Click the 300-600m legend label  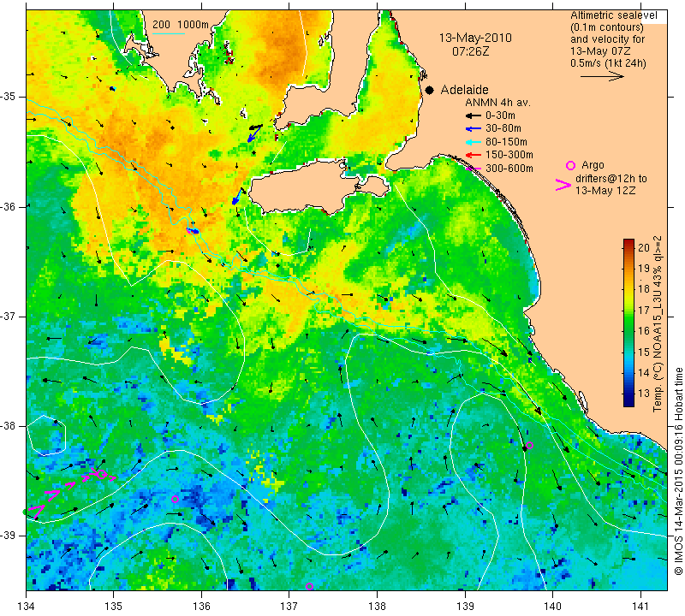[509, 169]
